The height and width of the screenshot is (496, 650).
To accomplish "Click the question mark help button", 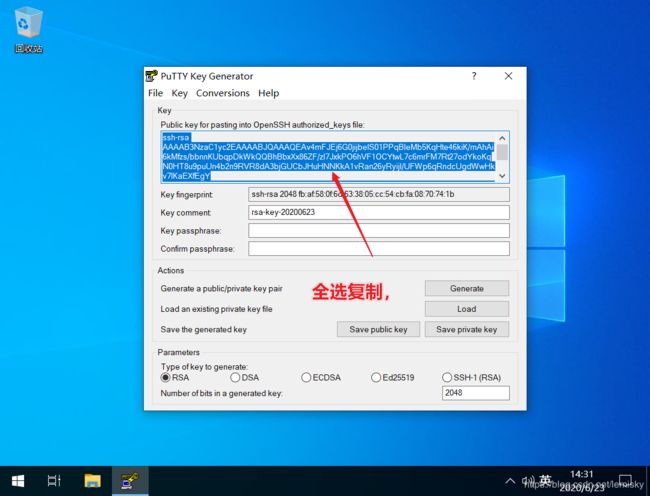I will tap(474, 76).
